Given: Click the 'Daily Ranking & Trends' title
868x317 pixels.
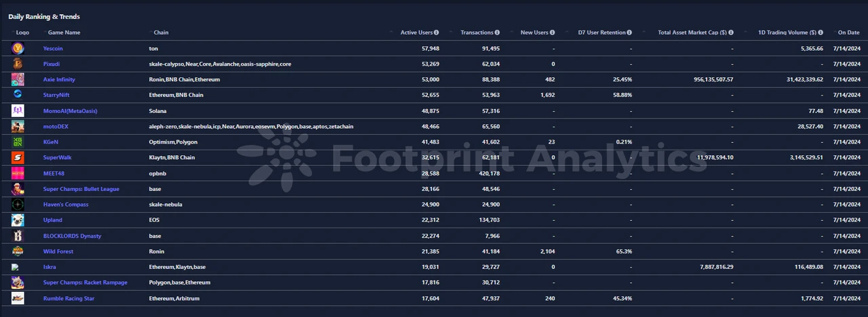Looking at the screenshot, I should [x=45, y=16].
